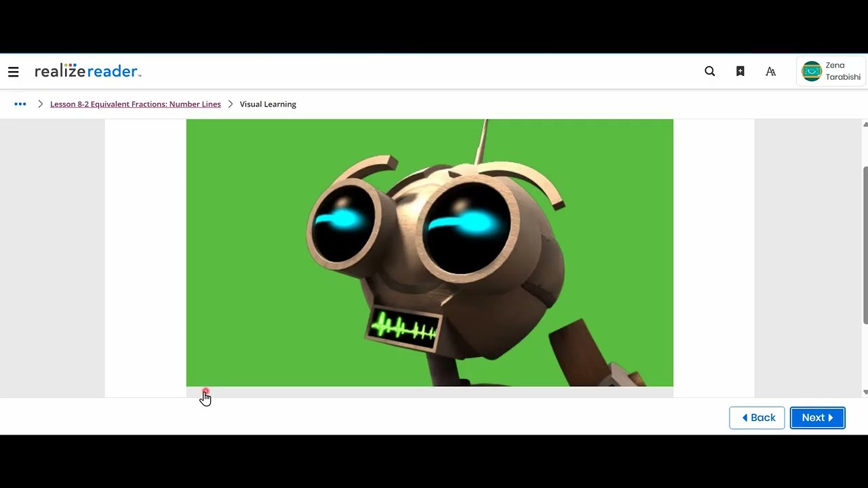Click the page vertical scrollbar thumb
The image size is (868, 488).
[865, 245]
